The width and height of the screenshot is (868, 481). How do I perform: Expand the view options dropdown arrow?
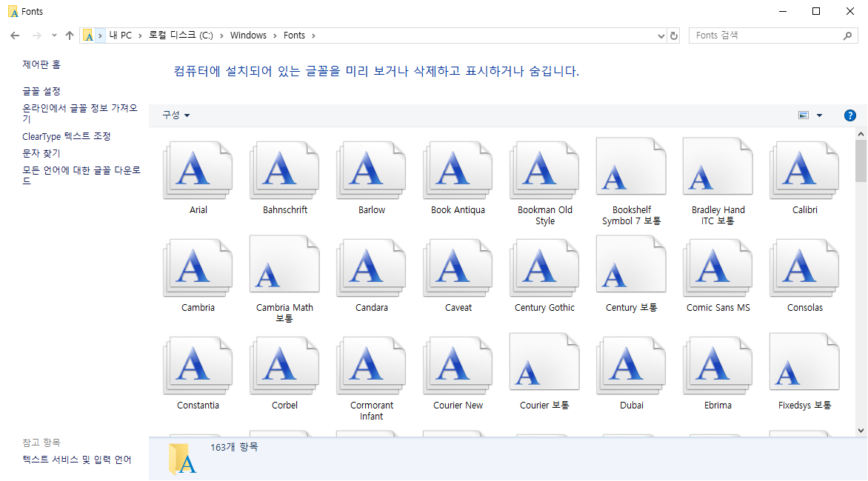point(819,115)
